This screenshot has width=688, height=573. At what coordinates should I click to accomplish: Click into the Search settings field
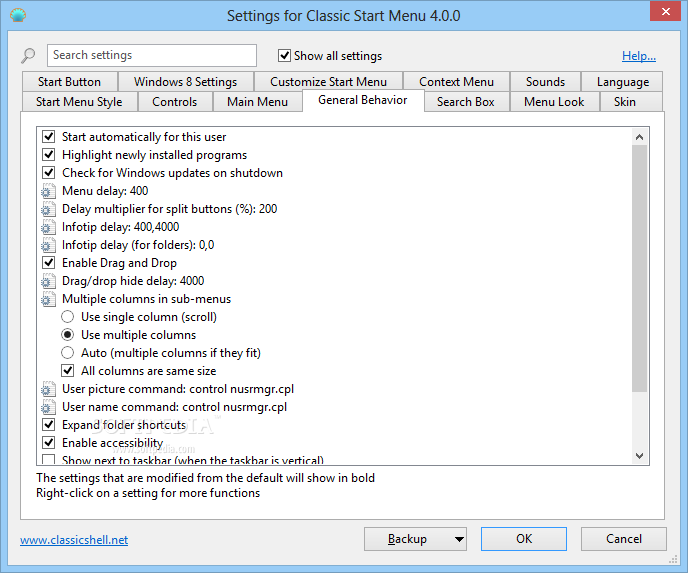pyautogui.click(x=152, y=55)
